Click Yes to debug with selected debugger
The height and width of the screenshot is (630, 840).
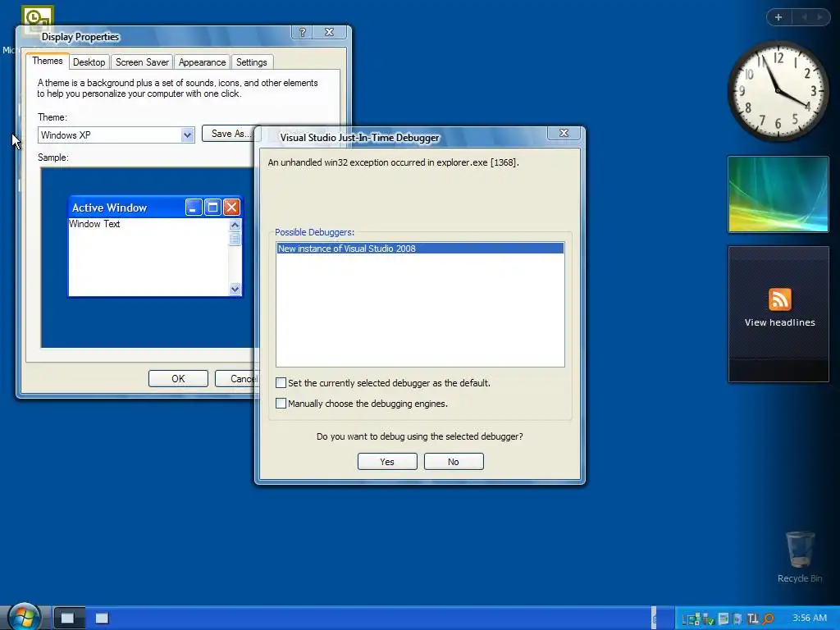pyautogui.click(x=387, y=462)
